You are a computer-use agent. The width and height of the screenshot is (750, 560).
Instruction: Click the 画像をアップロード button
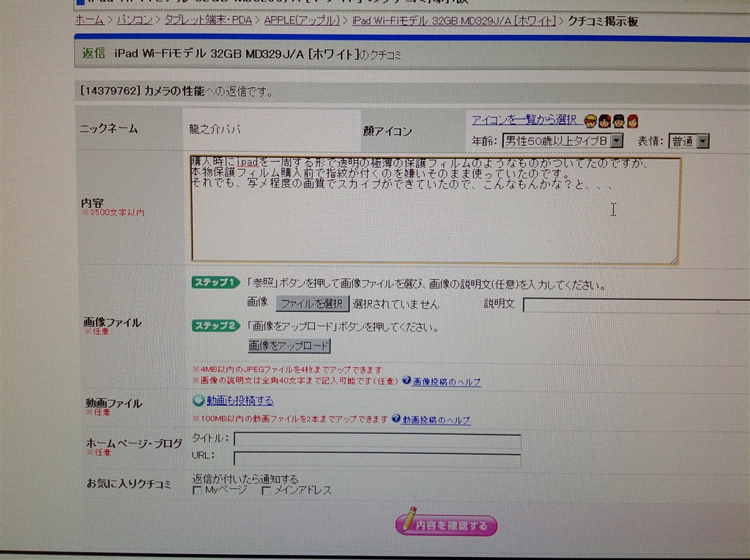coord(289,346)
